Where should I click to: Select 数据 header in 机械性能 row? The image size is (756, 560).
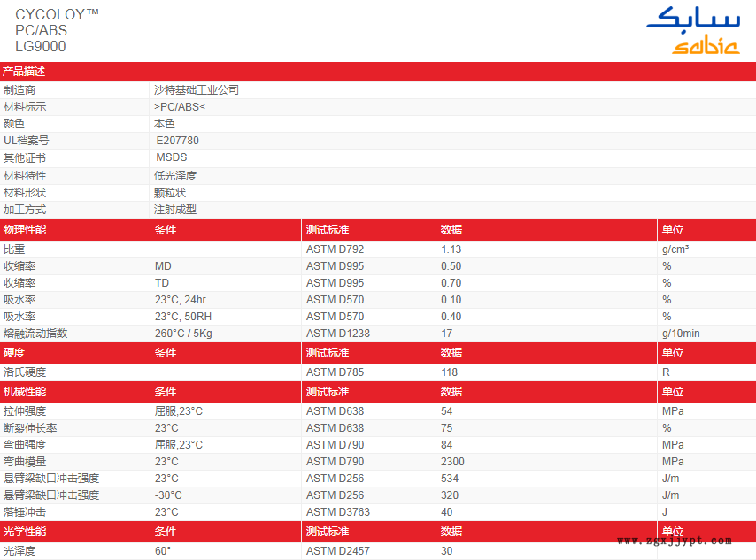pyautogui.click(x=451, y=392)
